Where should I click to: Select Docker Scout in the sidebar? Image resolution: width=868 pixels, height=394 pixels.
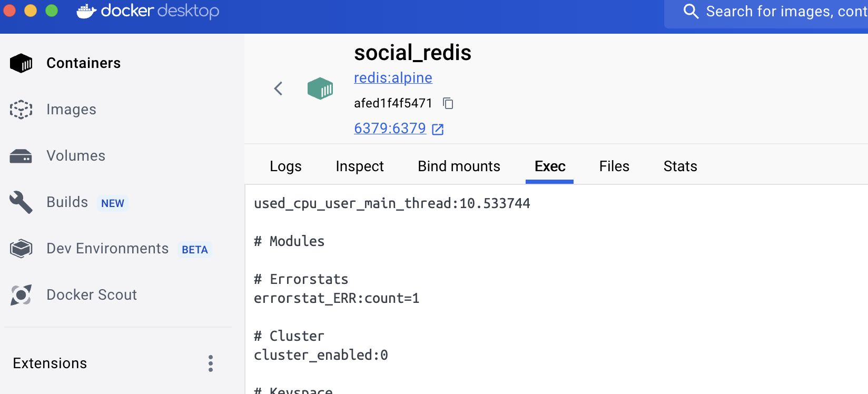tap(92, 295)
